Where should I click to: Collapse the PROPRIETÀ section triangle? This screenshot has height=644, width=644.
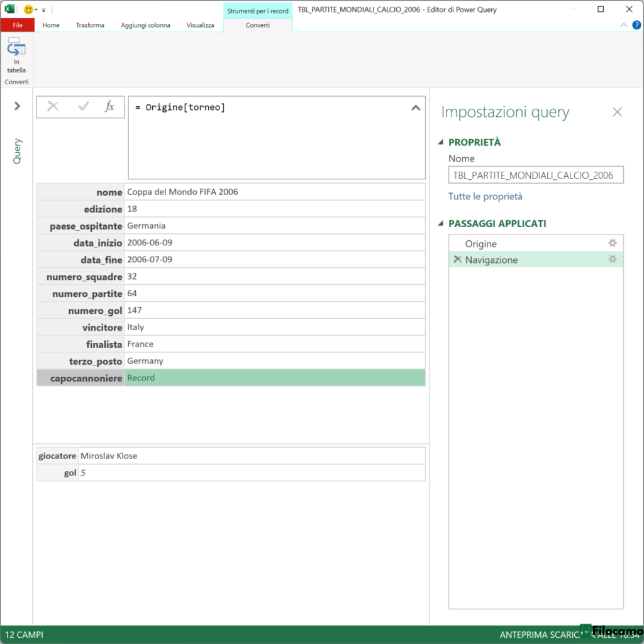click(441, 143)
